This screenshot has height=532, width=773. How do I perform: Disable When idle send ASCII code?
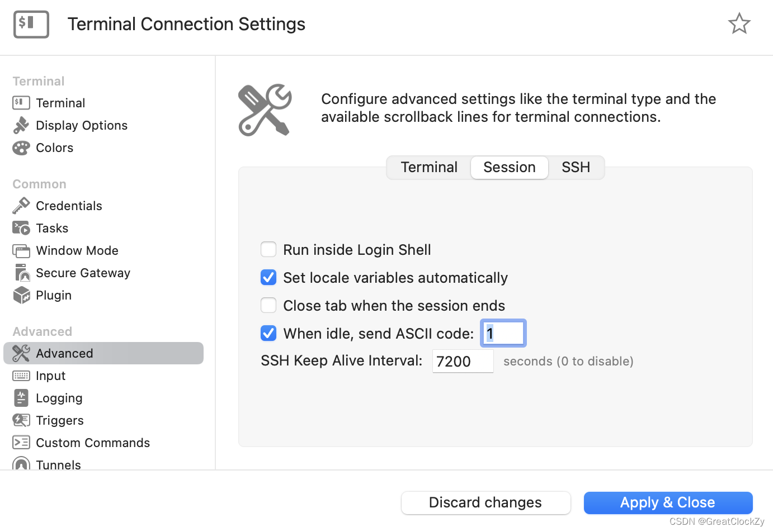click(x=268, y=333)
